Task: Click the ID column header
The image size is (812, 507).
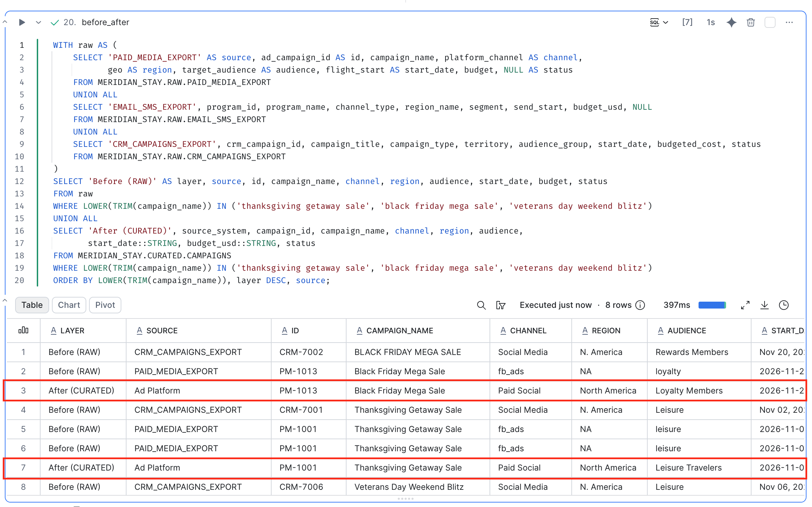Action: point(309,331)
